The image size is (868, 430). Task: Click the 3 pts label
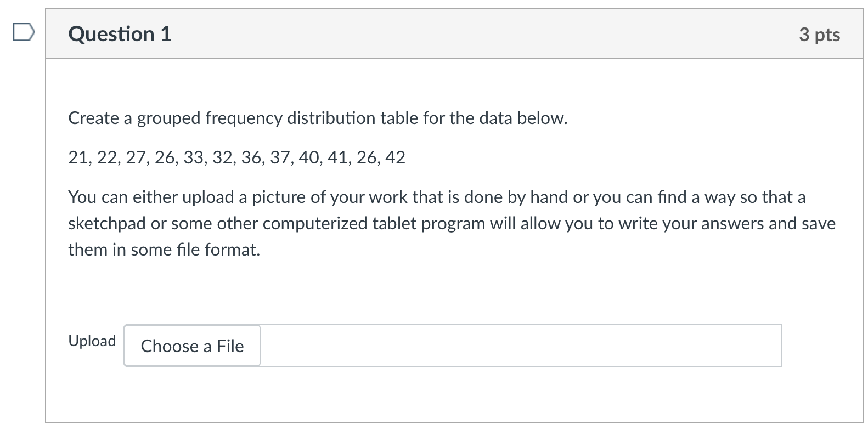(820, 34)
